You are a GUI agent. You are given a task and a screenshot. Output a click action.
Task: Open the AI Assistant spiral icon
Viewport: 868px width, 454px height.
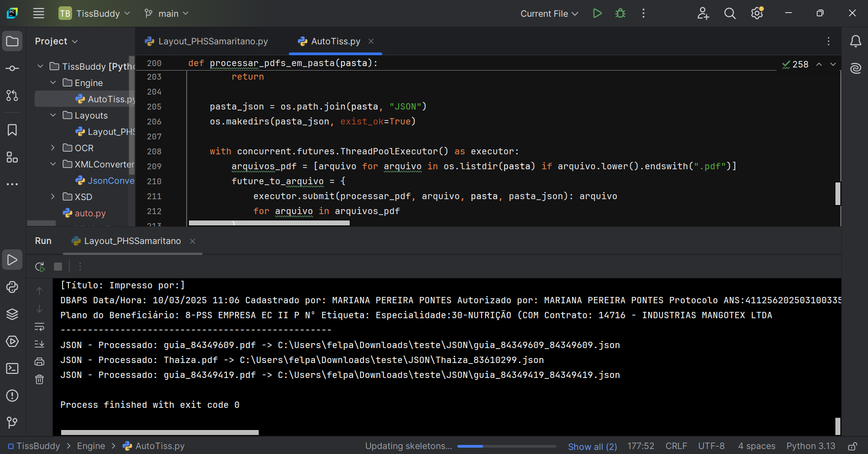(855, 68)
